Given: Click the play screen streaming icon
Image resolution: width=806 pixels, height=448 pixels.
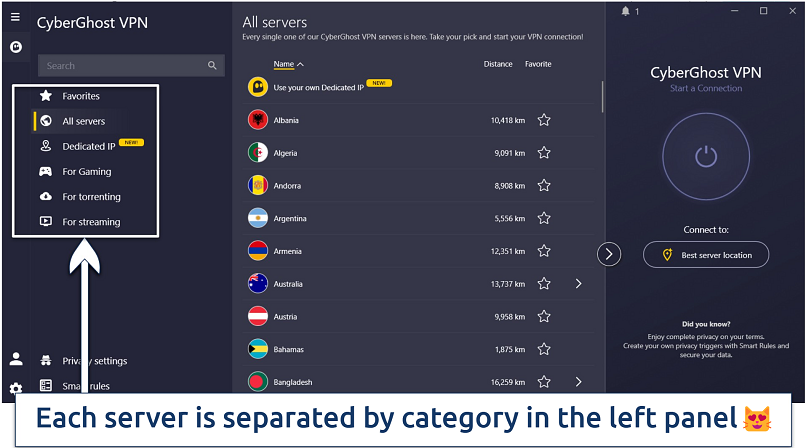Looking at the screenshot, I should (46, 221).
